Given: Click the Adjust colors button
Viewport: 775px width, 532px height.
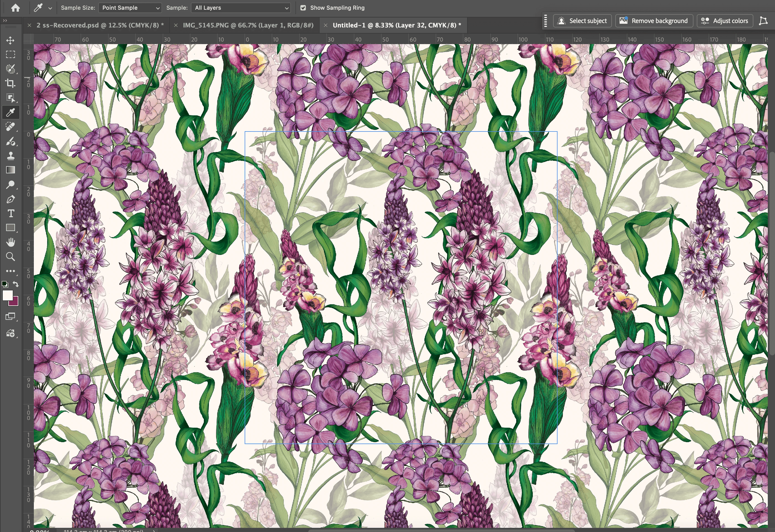Looking at the screenshot, I should pyautogui.click(x=725, y=21).
